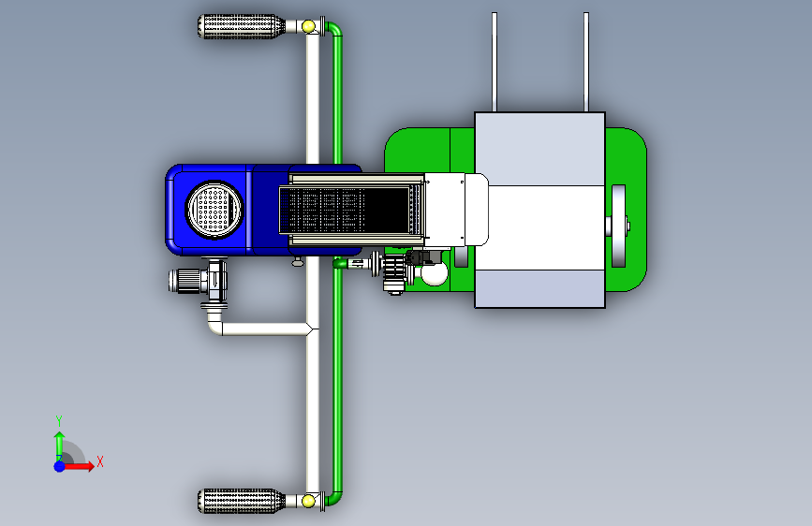
Task: Select the left vertical rod above the box
Action: point(495,62)
